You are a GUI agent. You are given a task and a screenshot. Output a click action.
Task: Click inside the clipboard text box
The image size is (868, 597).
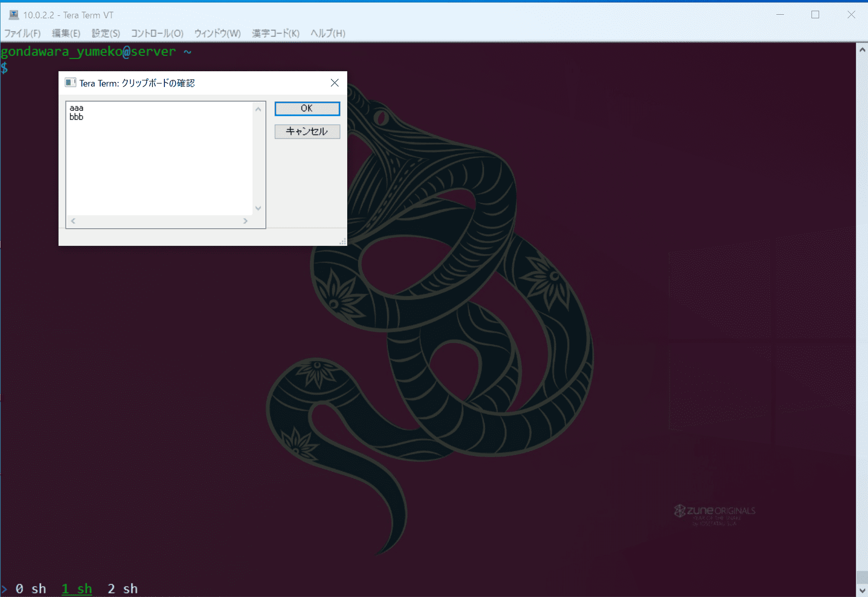click(159, 158)
